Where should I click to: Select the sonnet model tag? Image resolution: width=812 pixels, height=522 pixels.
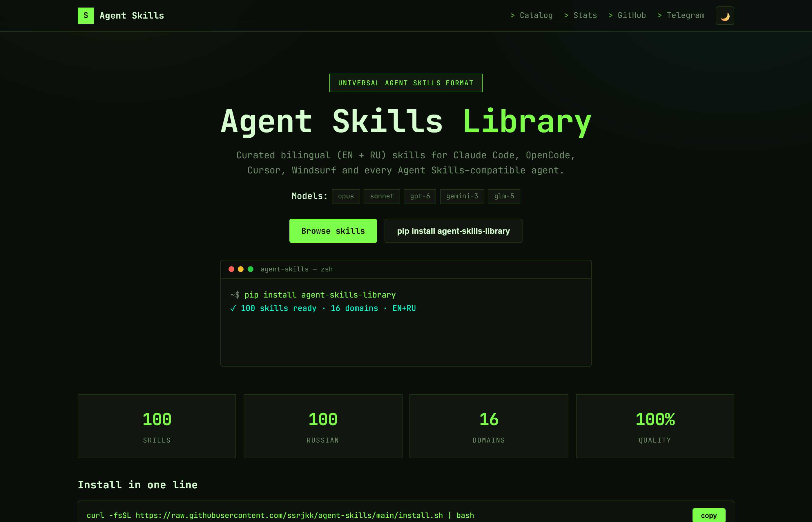tap(382, 196)
